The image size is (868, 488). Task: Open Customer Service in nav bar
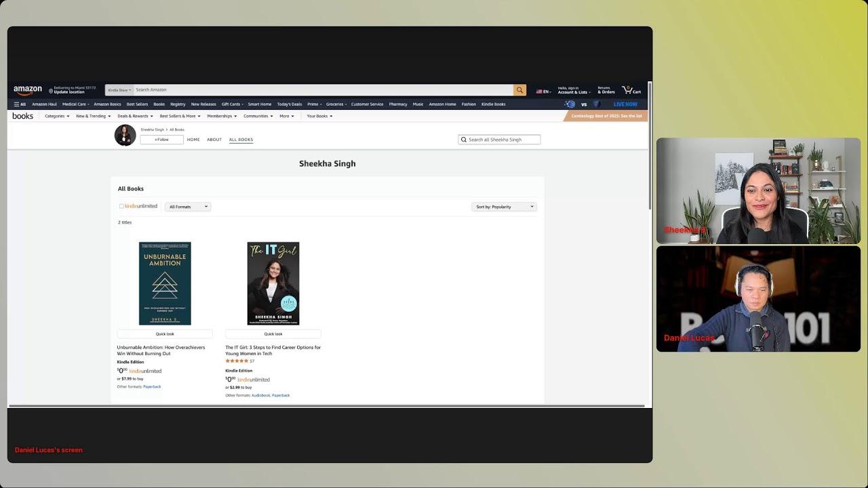click(367, 104)
